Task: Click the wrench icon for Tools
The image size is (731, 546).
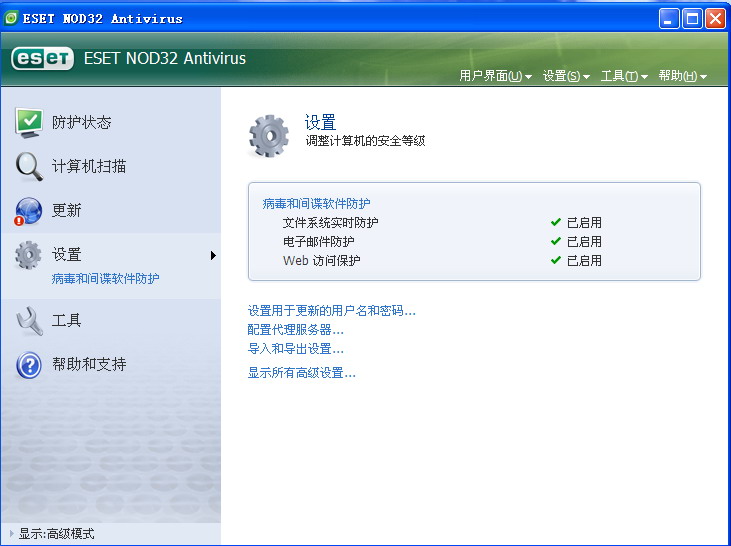Action: [29, 321]
